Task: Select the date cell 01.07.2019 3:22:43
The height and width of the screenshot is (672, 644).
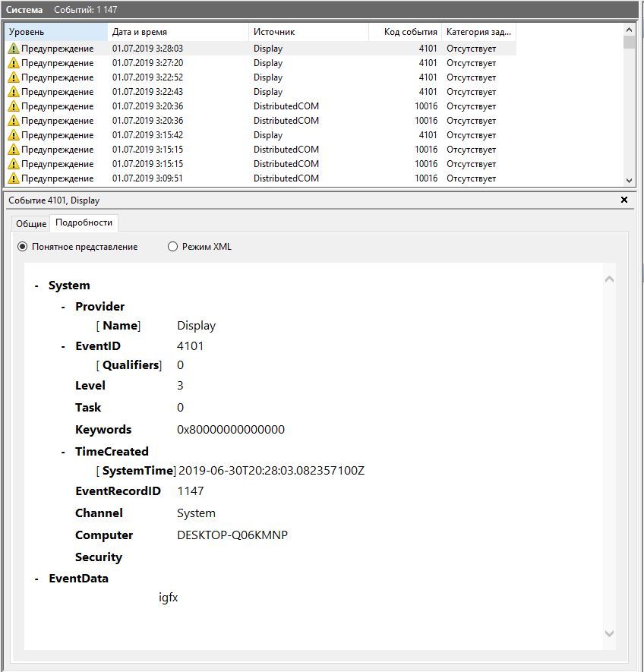Action: 147,92
